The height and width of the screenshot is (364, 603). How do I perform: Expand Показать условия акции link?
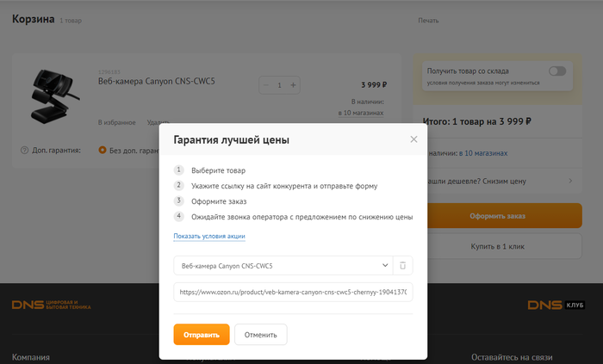pyautogui.click(x=209, y=236)
